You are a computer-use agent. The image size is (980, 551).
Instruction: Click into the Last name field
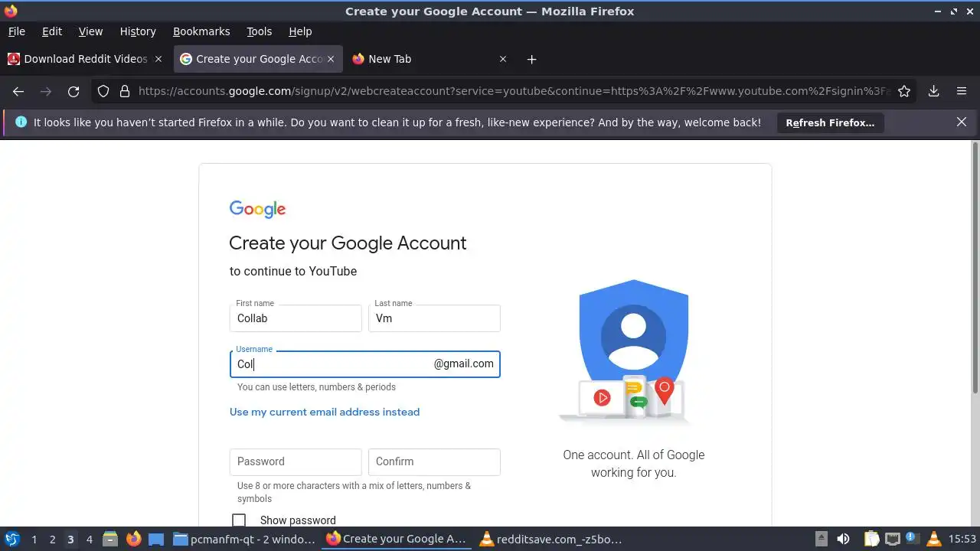tap(434, 318)
